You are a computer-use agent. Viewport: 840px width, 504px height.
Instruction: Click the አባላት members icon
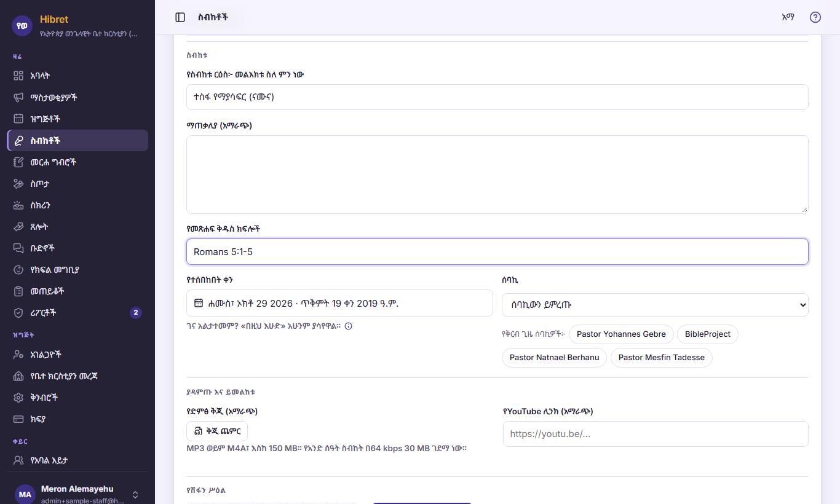click(18, 76)
